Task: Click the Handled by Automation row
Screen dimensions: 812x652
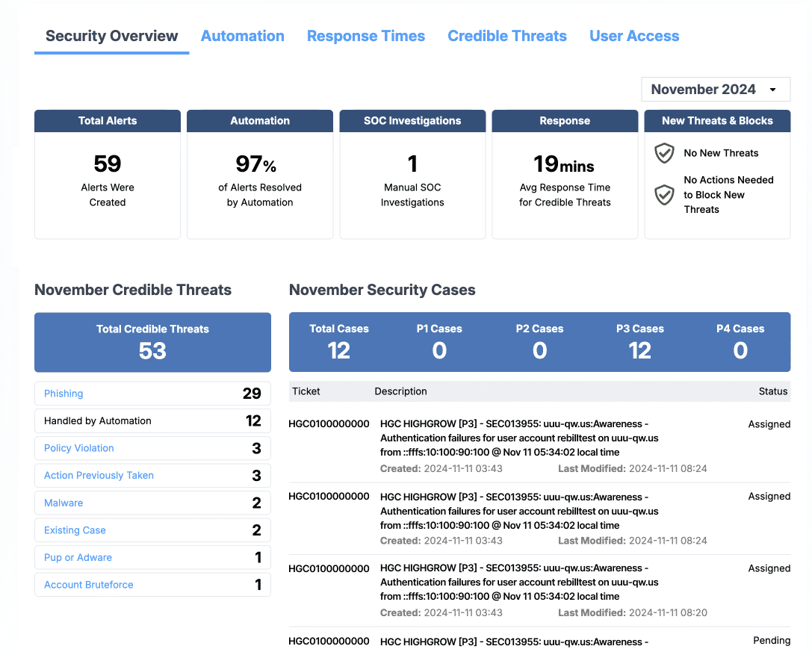Action: [x=153, y=421]
